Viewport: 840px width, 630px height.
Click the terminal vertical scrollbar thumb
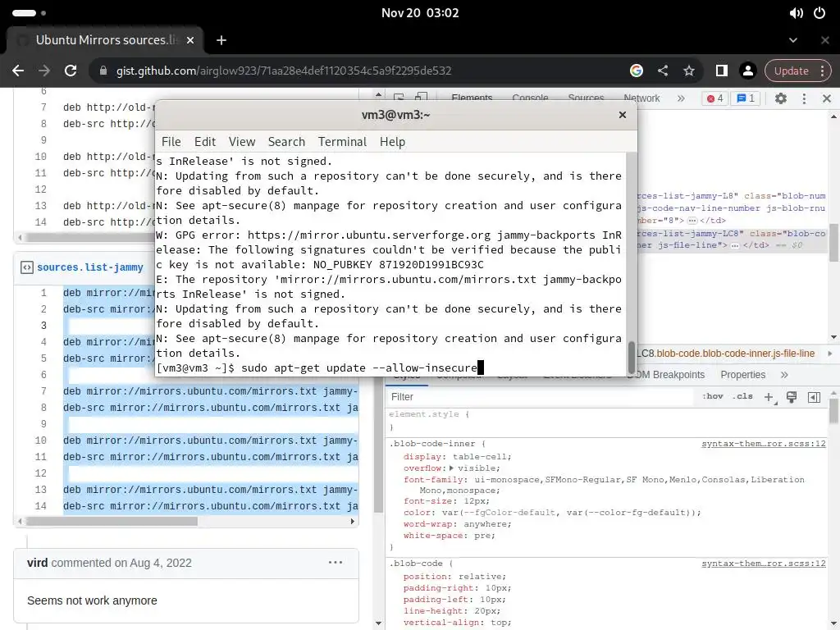632,358
